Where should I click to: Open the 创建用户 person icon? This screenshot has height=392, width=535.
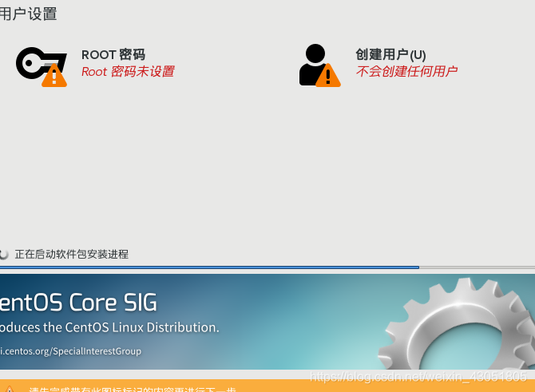319,65
